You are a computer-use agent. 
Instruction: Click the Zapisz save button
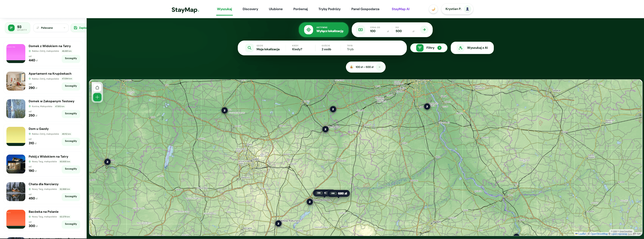point(79,28)
